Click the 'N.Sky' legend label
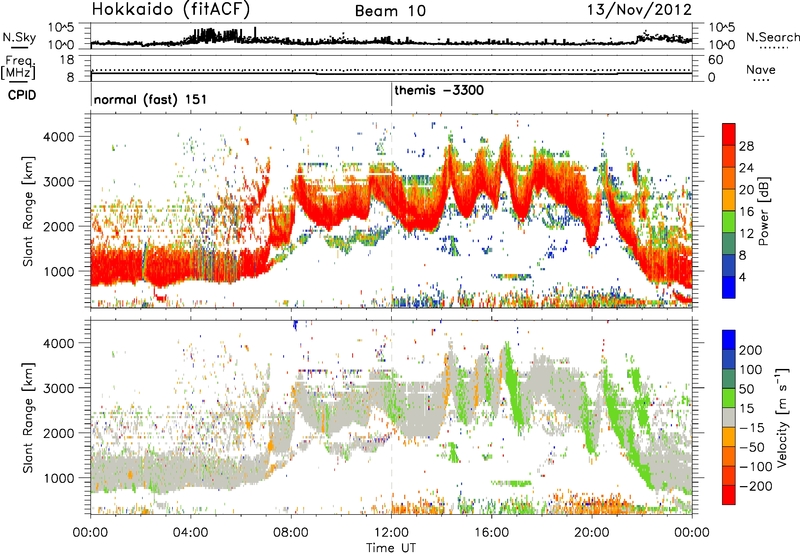 (x=19, y=37)
